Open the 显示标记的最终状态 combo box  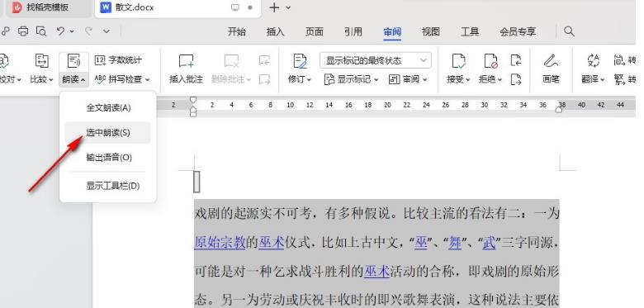376,60
